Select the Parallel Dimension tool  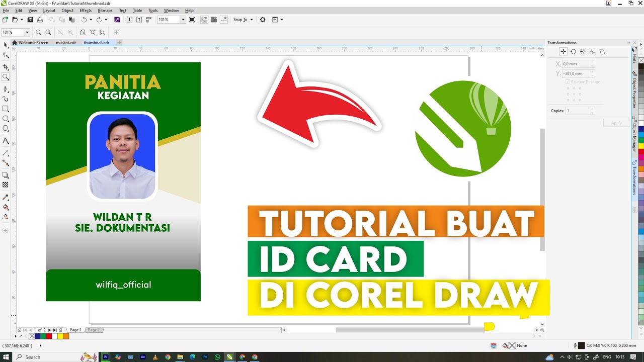(6, 152)
